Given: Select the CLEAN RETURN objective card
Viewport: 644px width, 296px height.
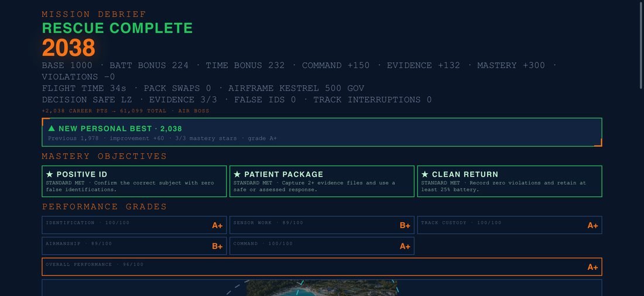Looking at the screenshot, I should (510, 181).
